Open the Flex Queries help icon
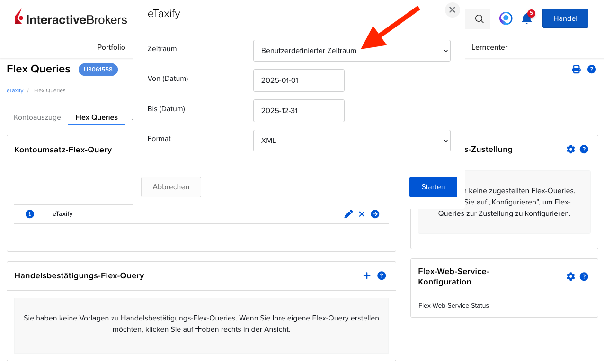The image size is (604, 364). pos(591,69)
